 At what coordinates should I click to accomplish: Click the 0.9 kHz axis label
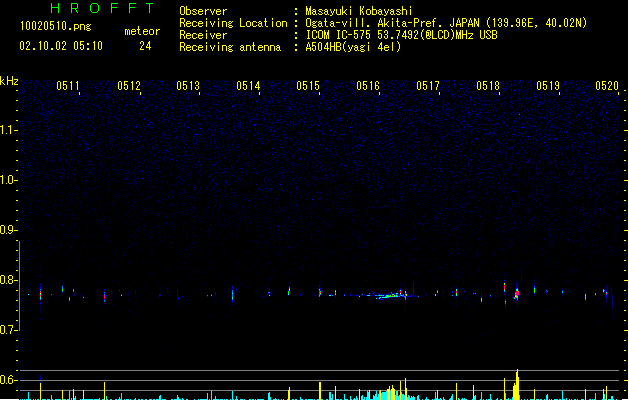(x=9, y=229)
